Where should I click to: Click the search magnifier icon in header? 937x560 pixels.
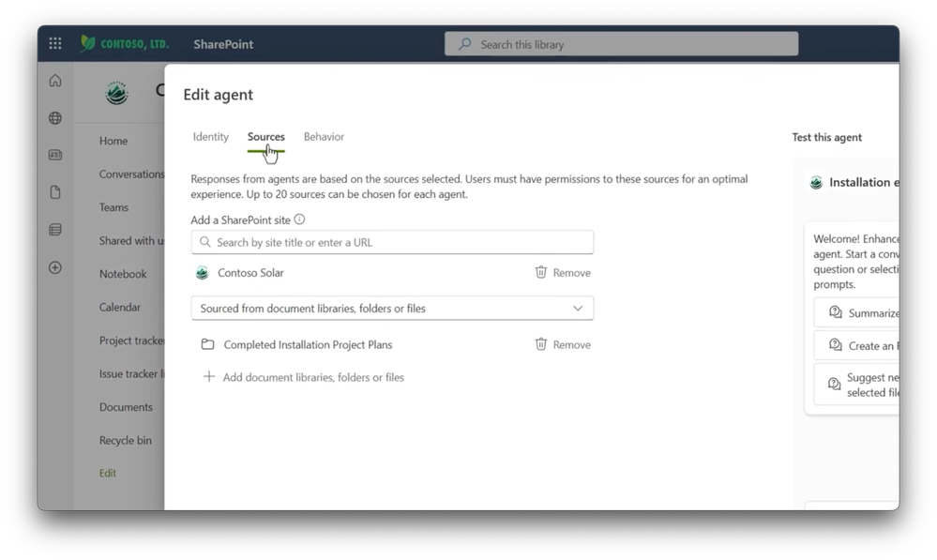click(465, 44)
